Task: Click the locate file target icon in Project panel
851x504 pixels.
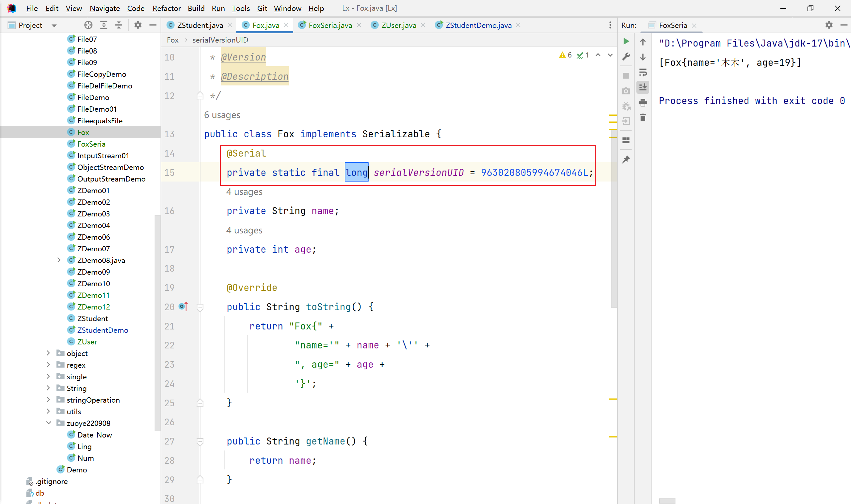Action: pos(88,25)
